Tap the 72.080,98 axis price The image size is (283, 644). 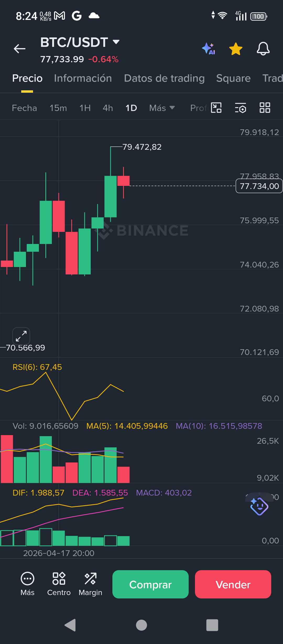pos(259,309)
